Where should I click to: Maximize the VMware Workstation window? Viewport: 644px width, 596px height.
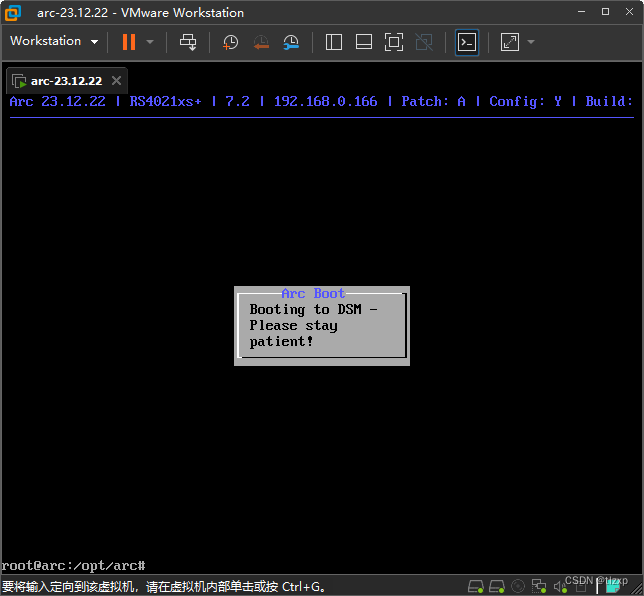click(605, 12)
